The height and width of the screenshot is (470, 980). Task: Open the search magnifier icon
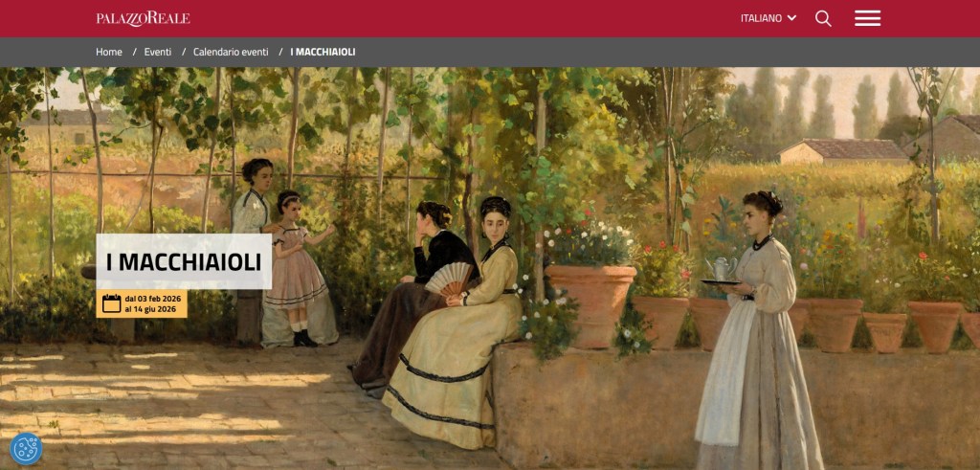[823, 19]
